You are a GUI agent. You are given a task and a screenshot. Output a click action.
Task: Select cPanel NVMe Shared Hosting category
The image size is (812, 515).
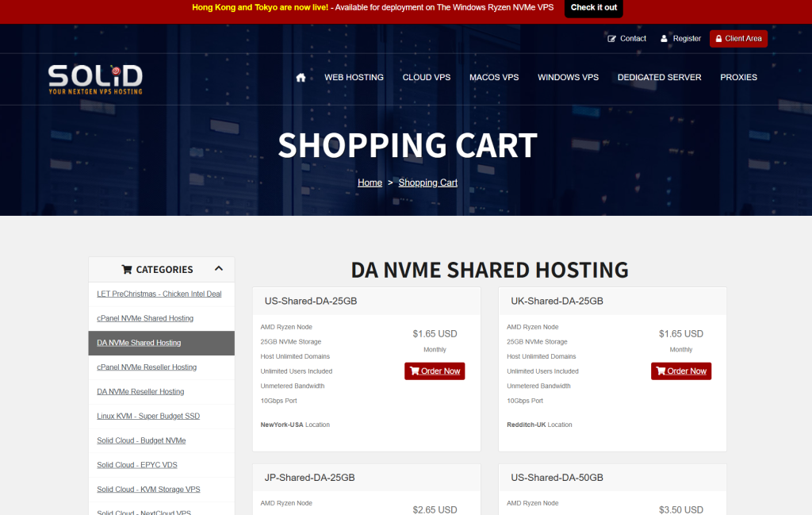(x=145, y=318)
